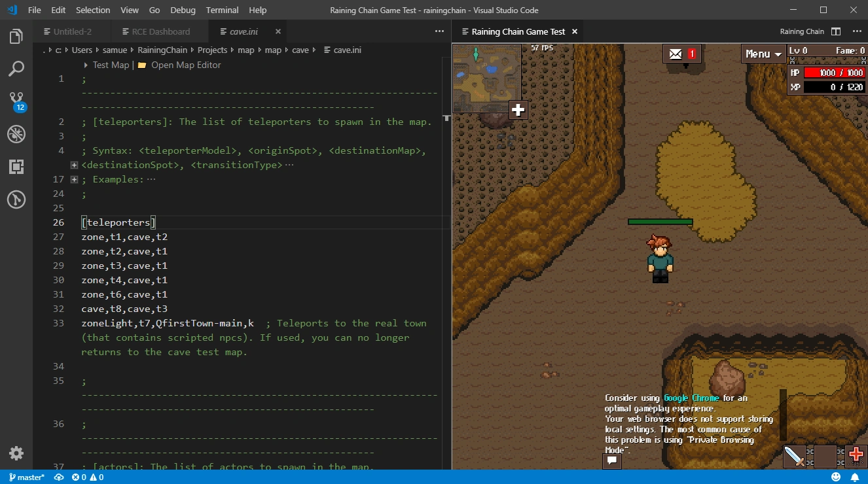Open more actions for the game panel
Screen dimensions: 868x484
pos(857,31)
